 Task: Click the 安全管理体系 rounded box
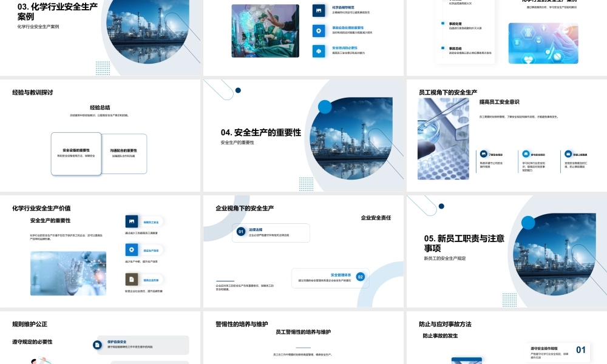(330, 278)
